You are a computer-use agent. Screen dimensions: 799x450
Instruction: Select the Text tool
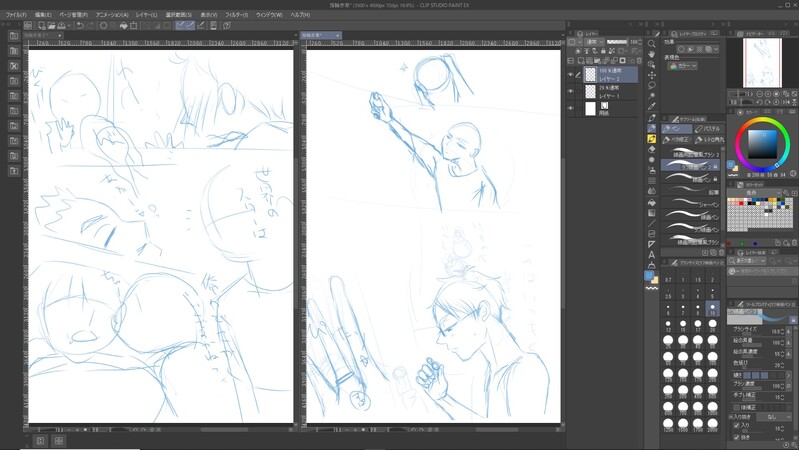click(651, 255)
